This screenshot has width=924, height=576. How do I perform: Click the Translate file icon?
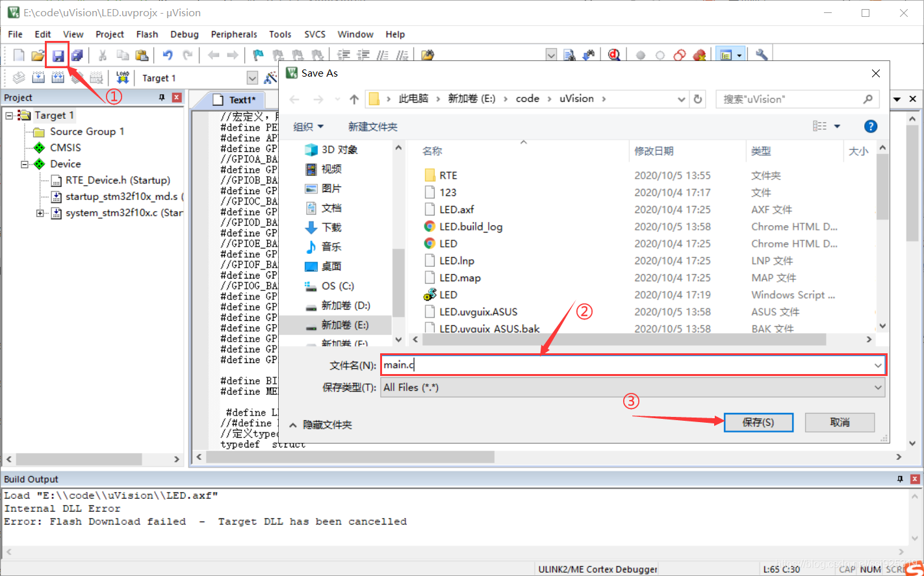[19, 78]
